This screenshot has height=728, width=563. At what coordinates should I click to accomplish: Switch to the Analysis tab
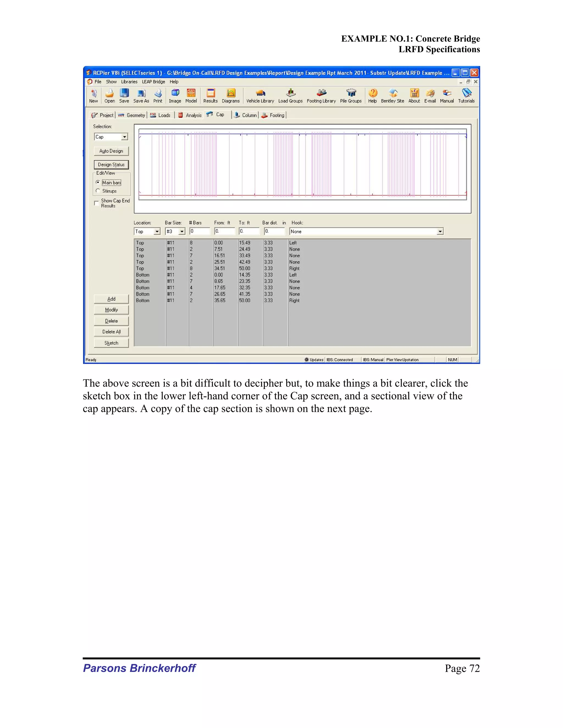click(x=190, y=115)
